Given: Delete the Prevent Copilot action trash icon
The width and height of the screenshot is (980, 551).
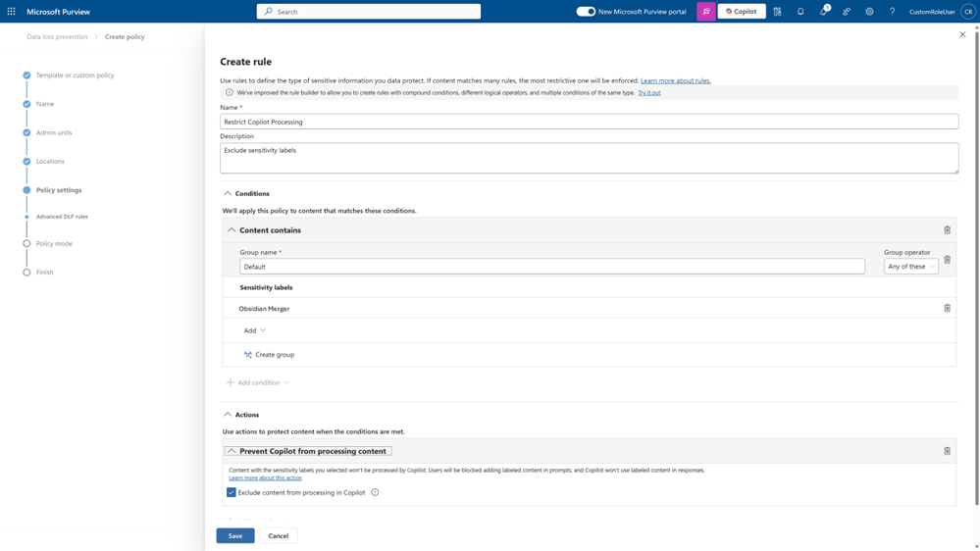Looking at the screenshot, I should point(947,450).
